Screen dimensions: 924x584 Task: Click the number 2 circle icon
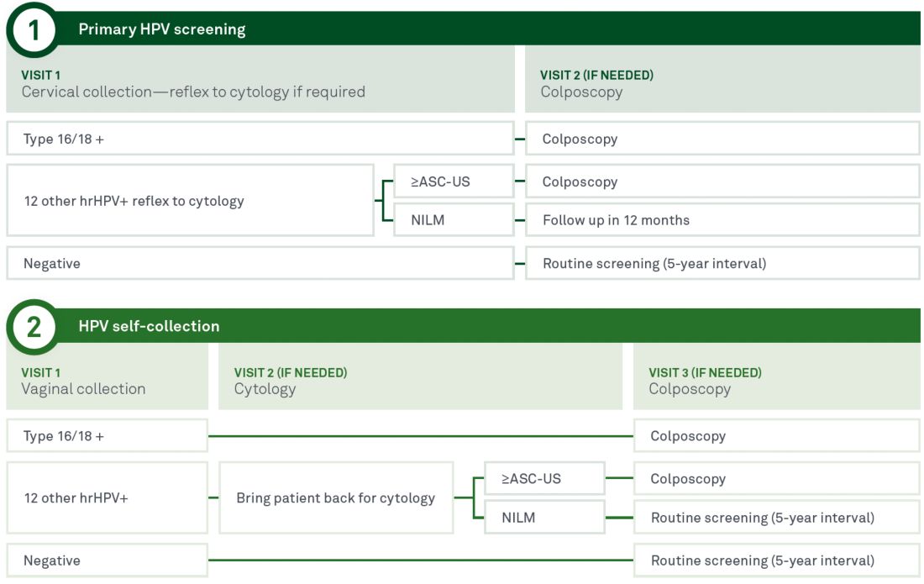(x=33, y=327)
